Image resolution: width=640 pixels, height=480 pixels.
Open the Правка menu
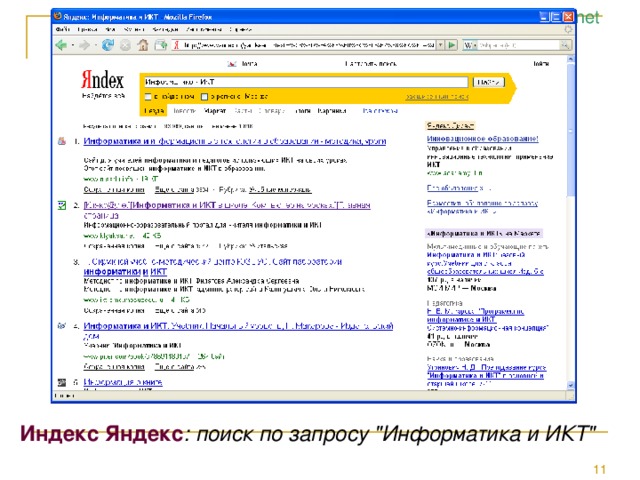[x=87, y=29]
